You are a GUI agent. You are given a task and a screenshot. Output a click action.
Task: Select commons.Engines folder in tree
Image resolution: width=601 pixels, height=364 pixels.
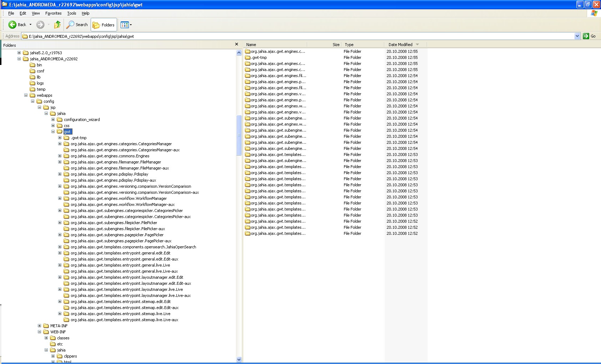coord(110,156)
